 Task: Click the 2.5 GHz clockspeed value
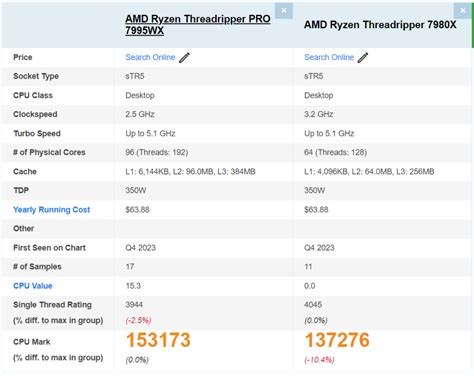click(x=140, y=114)
